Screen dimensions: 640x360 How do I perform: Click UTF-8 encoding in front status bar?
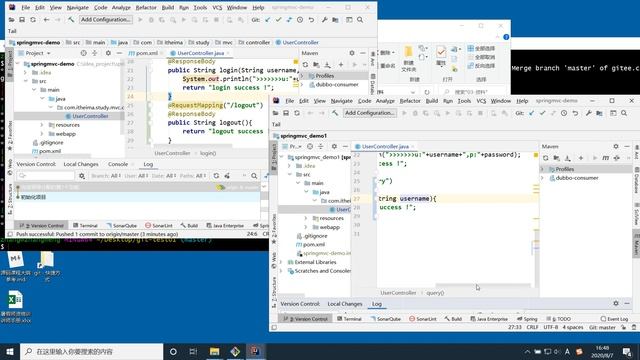(x=550, y=327)
